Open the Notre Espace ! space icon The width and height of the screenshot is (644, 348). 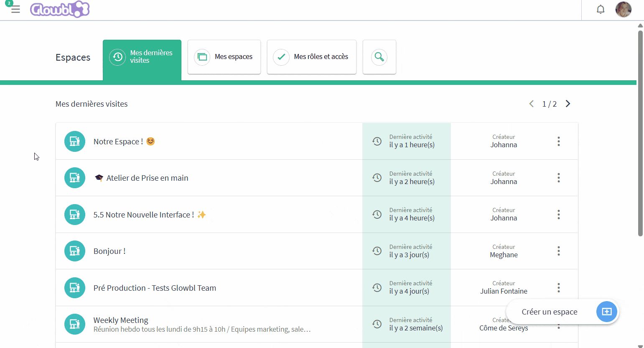click(75, 141)
